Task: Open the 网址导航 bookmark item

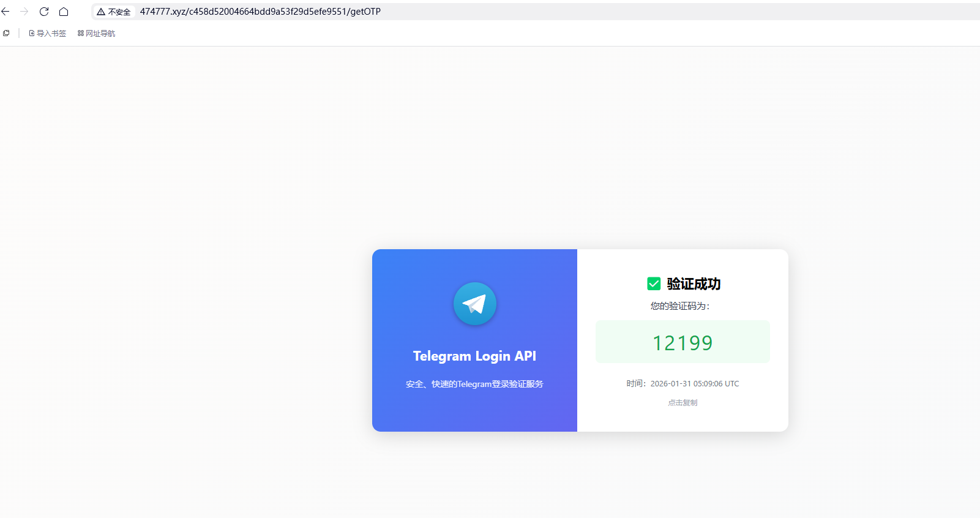Action: [96, 34]
